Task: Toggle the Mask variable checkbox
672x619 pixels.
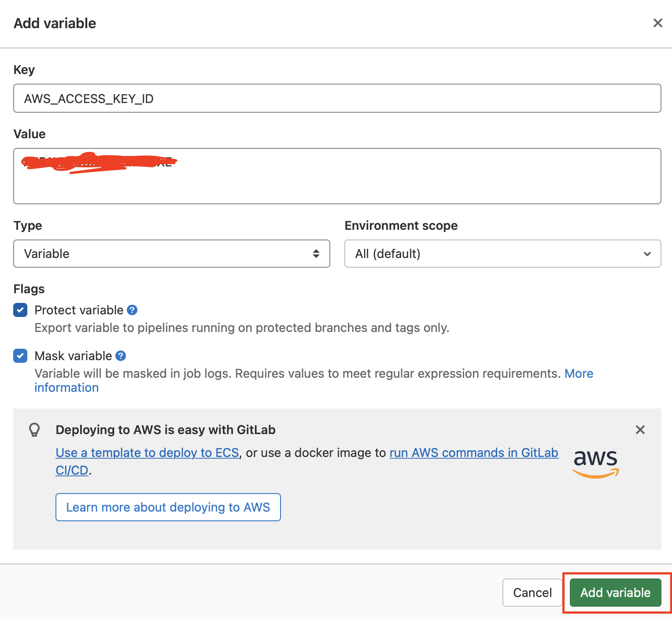Action: (20, 356)
